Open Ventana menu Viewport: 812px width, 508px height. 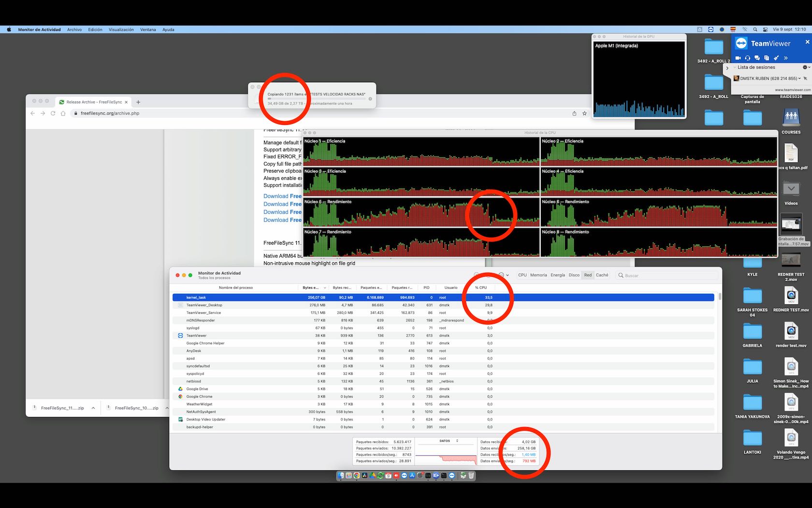(x=148, y=30)
